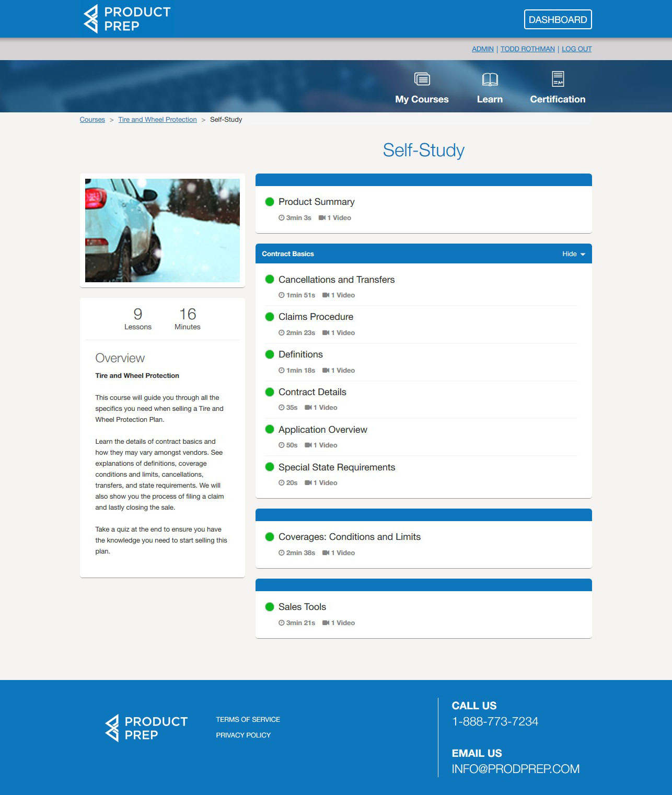This screenshot has width=672, height=795.
Task: Go to the Certification tab
Action: pyautogui.click(x=558, y=99)
